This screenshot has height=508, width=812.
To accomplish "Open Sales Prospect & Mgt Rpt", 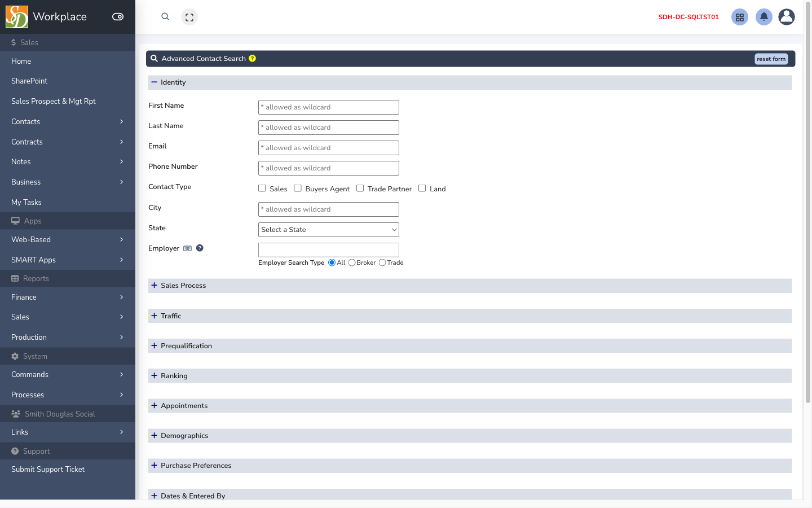I will click(68, 102).
